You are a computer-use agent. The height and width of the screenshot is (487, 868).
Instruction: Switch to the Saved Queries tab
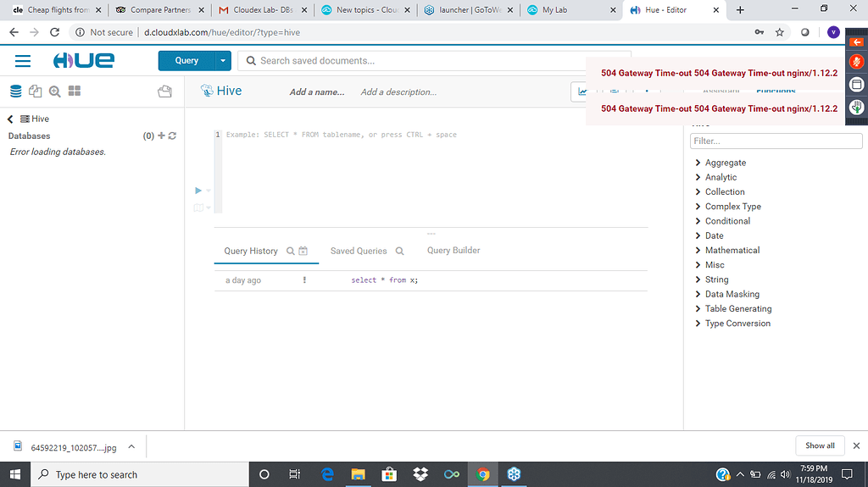[x=359, y=252]
